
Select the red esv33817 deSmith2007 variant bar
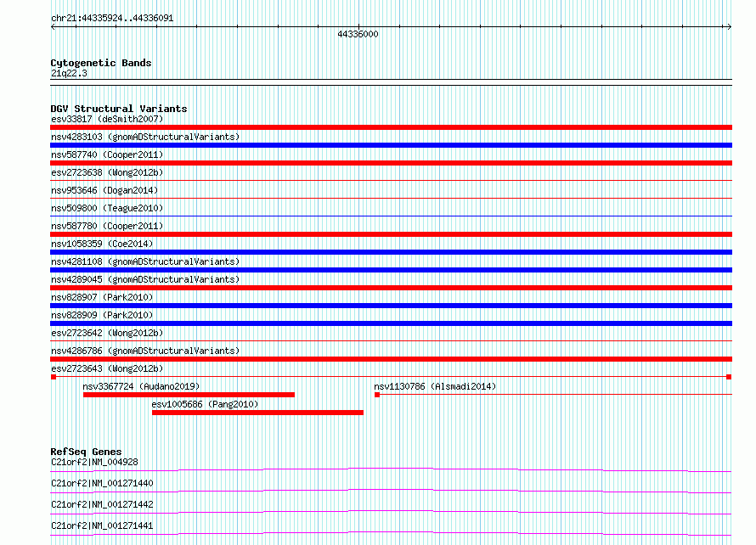tap(391, 127)
